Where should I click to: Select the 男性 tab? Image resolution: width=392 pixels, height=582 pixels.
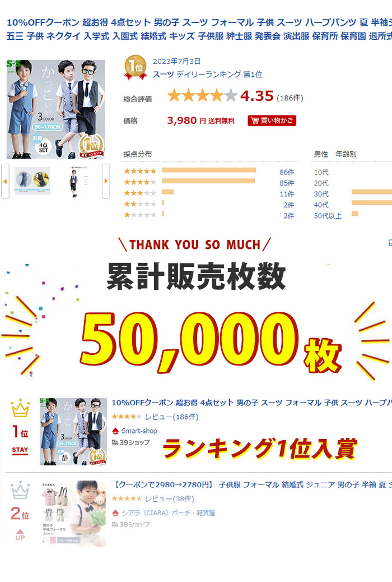[321, 154]
